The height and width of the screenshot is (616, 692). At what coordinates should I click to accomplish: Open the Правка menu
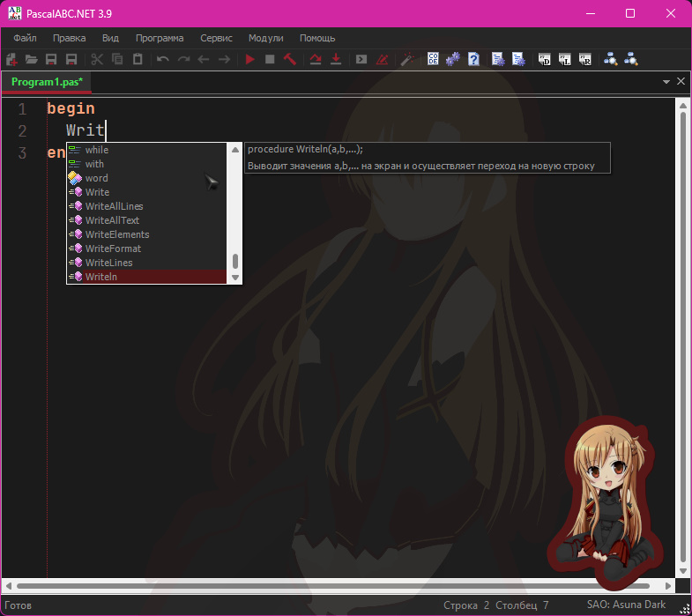pyautogui.click(x=70, y=38)
